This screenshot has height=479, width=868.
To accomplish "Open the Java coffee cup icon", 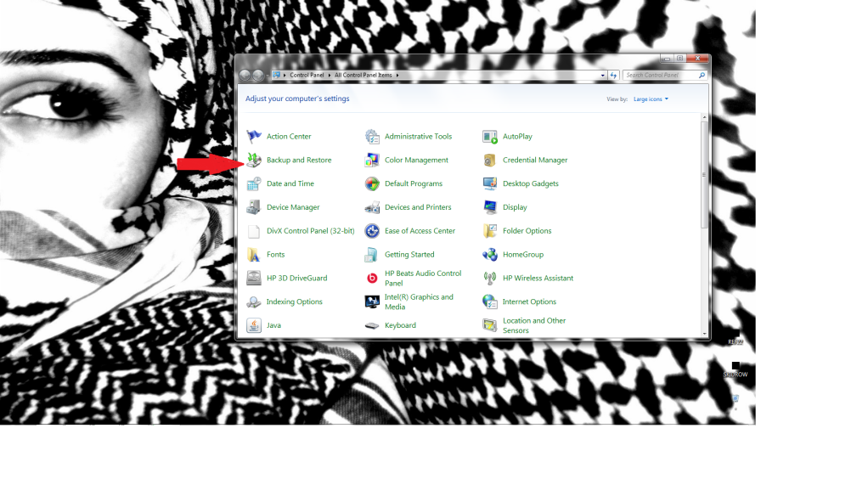I will tap(254, 325).
